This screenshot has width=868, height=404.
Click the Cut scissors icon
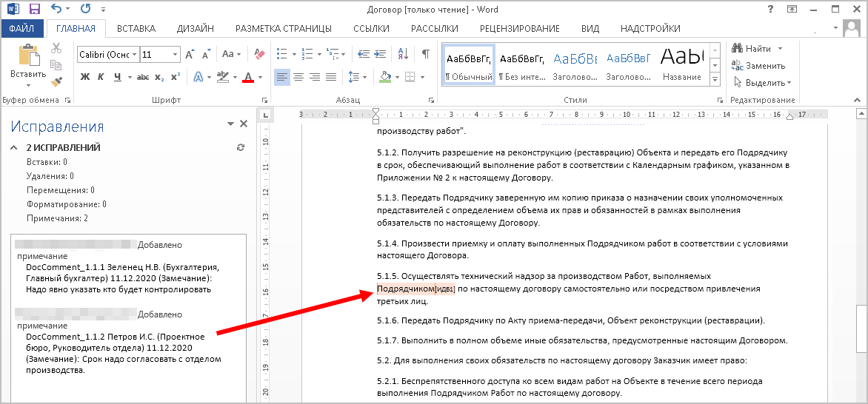coord(57,48)
